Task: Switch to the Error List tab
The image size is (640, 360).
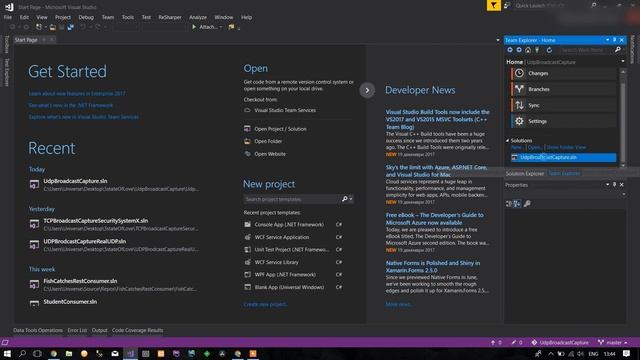Action: [x=77, y=330]
